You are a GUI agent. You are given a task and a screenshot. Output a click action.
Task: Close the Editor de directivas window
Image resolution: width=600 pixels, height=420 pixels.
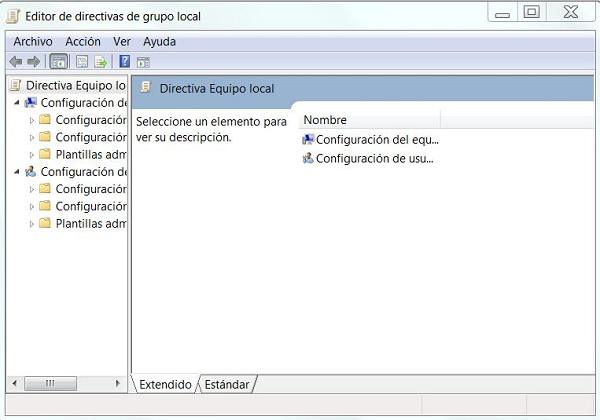(571, 11)
